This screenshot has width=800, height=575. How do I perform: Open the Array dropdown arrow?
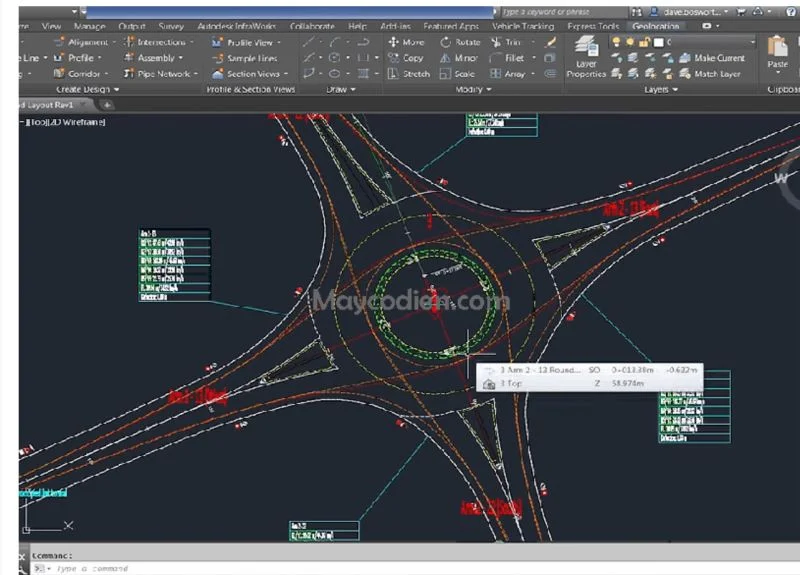[533, 73]
